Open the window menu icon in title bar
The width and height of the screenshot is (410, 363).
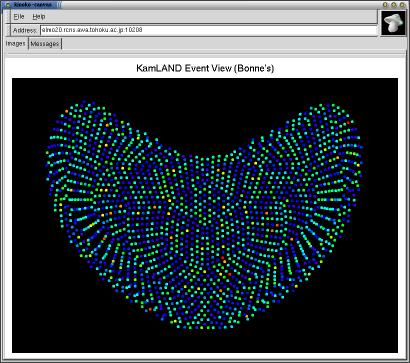(9, 5)
